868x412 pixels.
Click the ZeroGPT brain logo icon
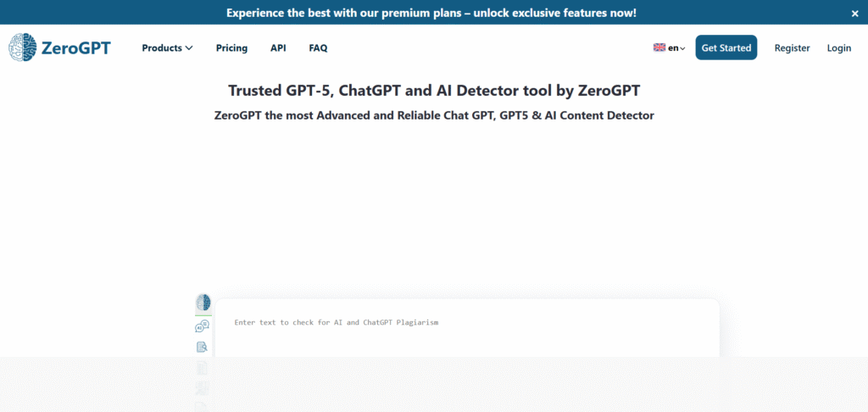click(x=22, y=47)
